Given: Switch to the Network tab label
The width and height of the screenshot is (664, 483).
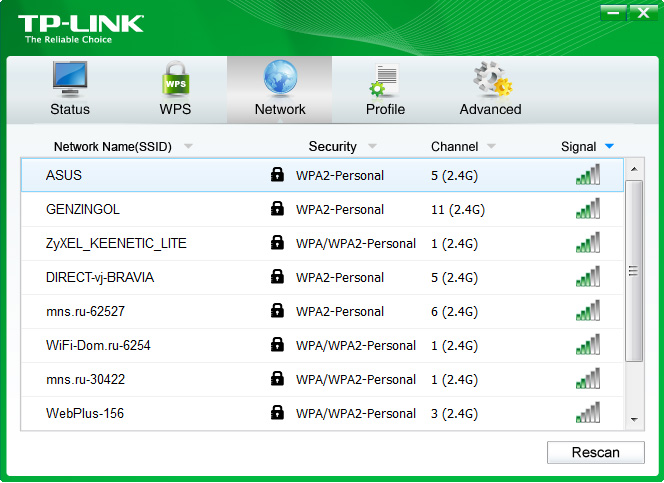Looking at the screenshot, I should click(280, 109).
